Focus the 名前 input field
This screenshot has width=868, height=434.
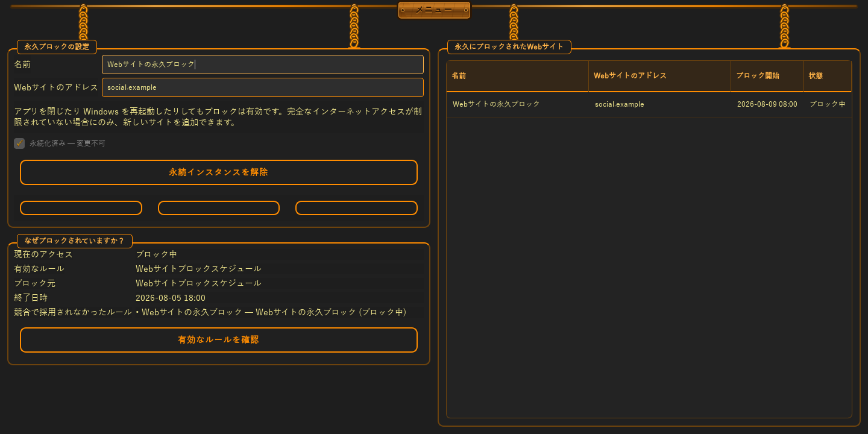pyautogui.click(x=263, y=64)
